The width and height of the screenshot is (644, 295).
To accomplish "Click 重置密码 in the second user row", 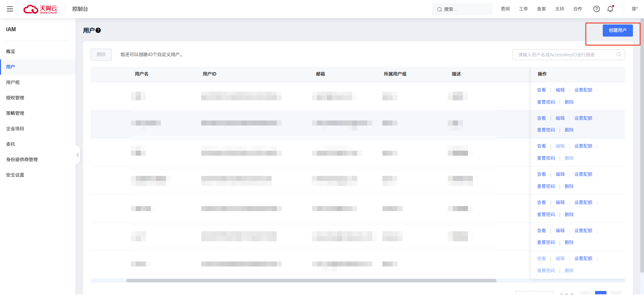I will point(546,130).
